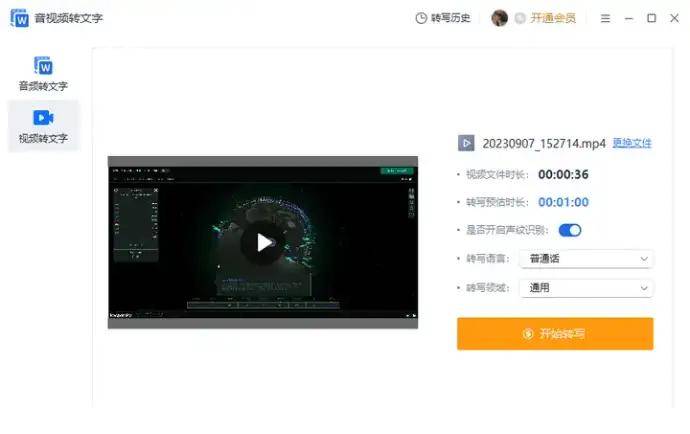Click the 音视频转文字 title text

(69, 18)
